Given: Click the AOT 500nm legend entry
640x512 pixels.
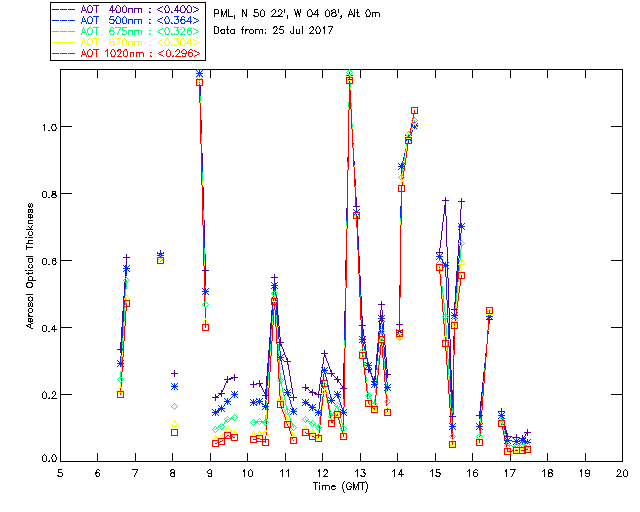Looking at the screenshot, I should coord(126,20).
